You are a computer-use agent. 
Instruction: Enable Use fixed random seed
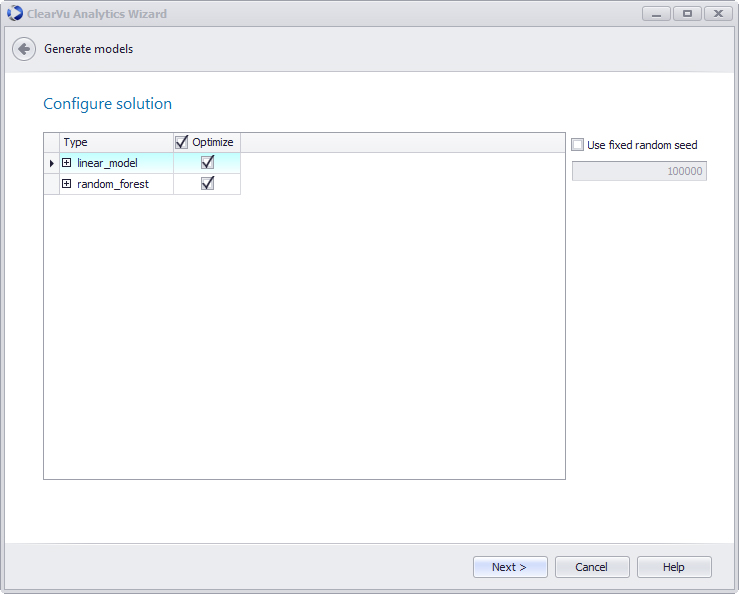(577, 145)
